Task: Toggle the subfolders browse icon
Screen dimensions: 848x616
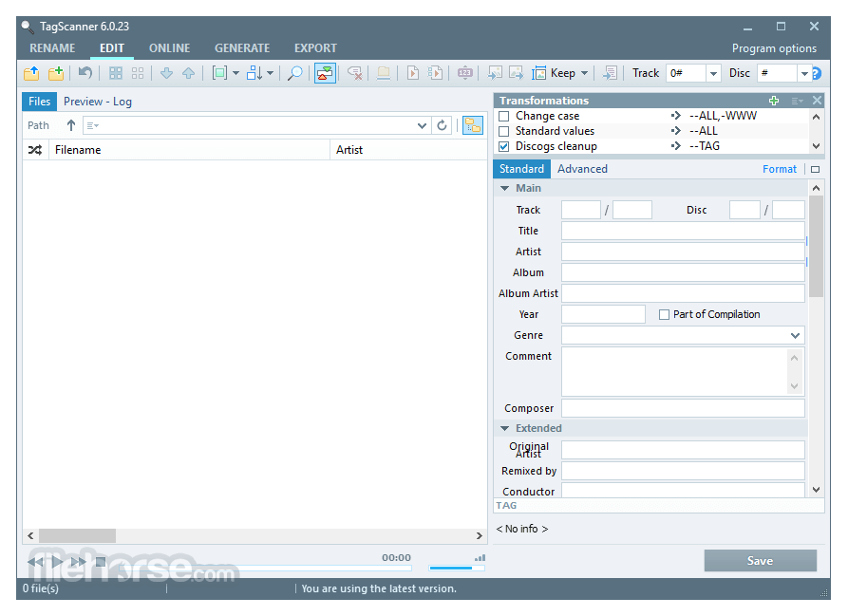Action: [473, 125]
